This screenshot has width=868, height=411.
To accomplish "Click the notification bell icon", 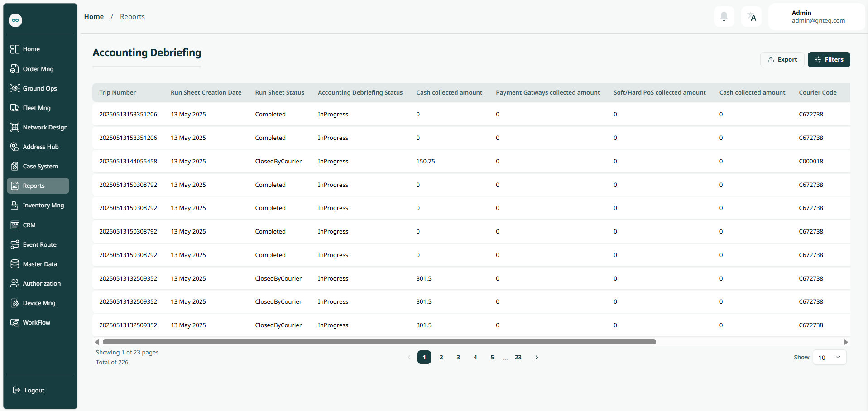I will [724, 17].
